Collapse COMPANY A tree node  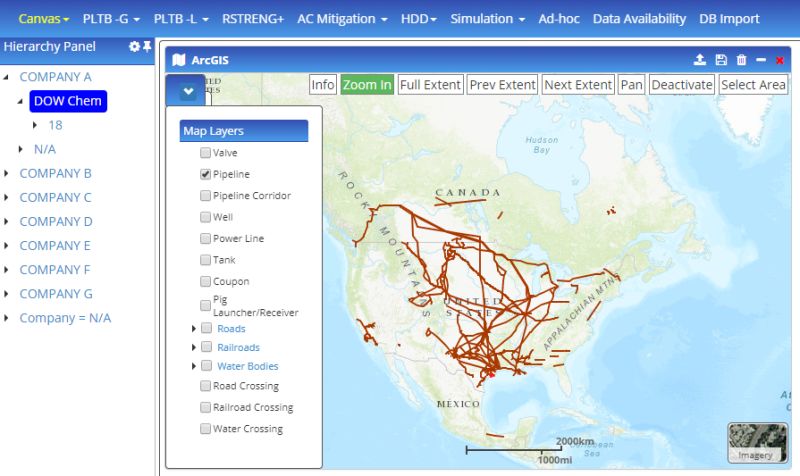pyautogui.click(x=6, y=77)
